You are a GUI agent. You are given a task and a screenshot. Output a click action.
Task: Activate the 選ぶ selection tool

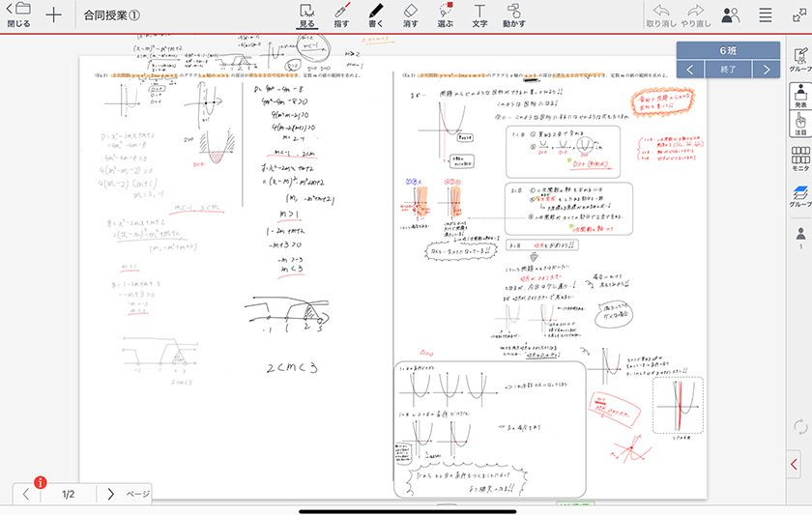[x=445, y=15]
